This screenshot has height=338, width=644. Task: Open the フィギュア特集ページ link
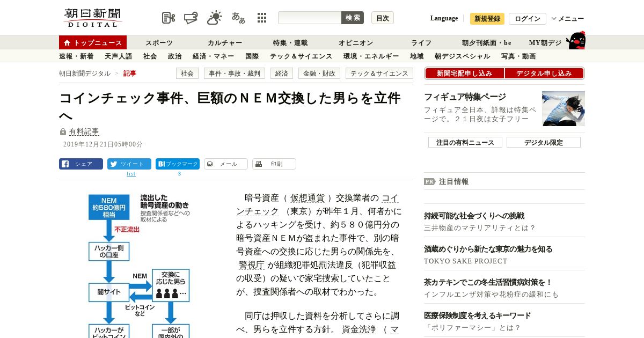point(465,97)
